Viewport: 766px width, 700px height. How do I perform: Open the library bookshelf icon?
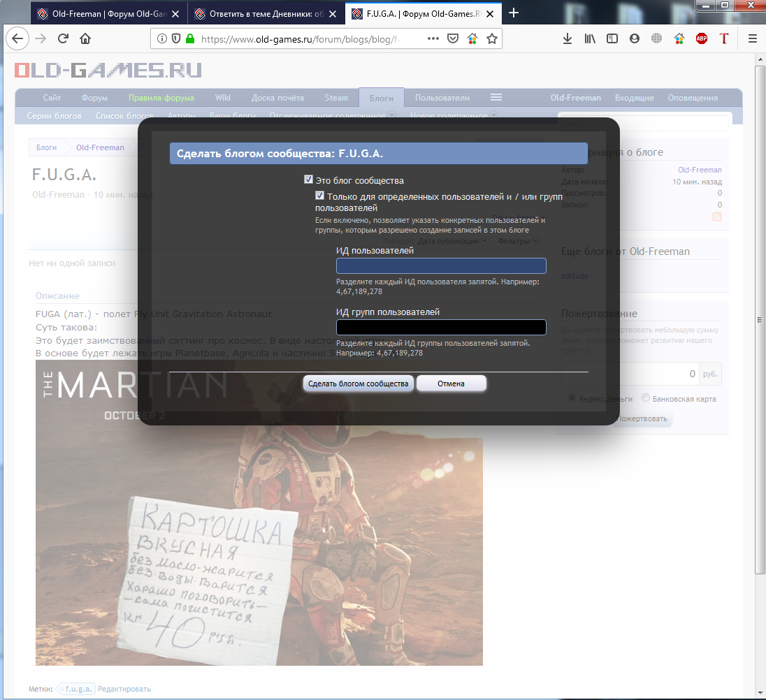point(590,38)
